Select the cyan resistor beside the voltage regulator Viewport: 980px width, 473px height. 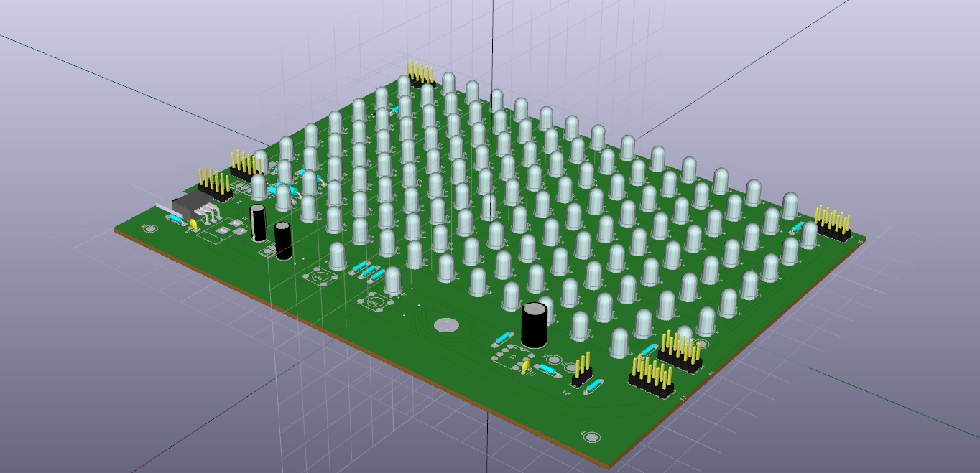pos(175,219)
